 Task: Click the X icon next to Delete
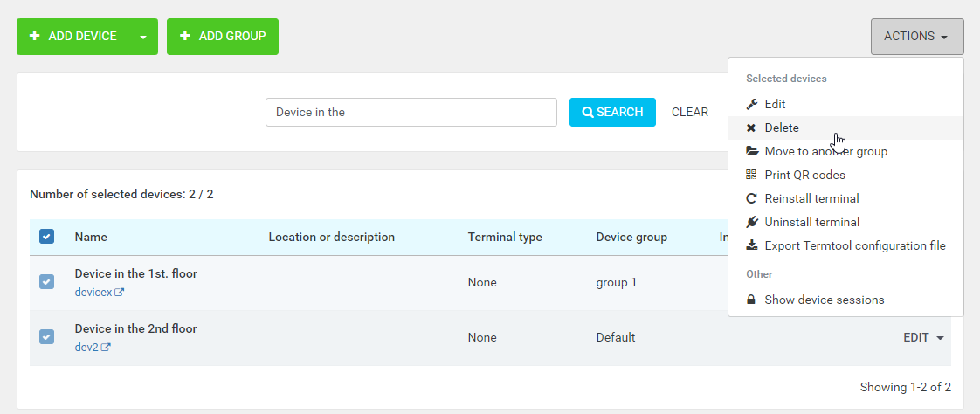click(751, 128)
